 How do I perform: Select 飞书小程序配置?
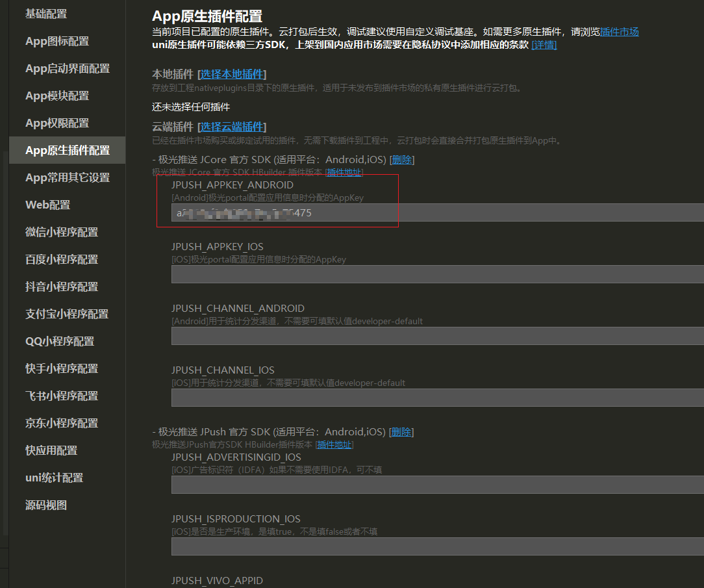[x=62, y=396]
